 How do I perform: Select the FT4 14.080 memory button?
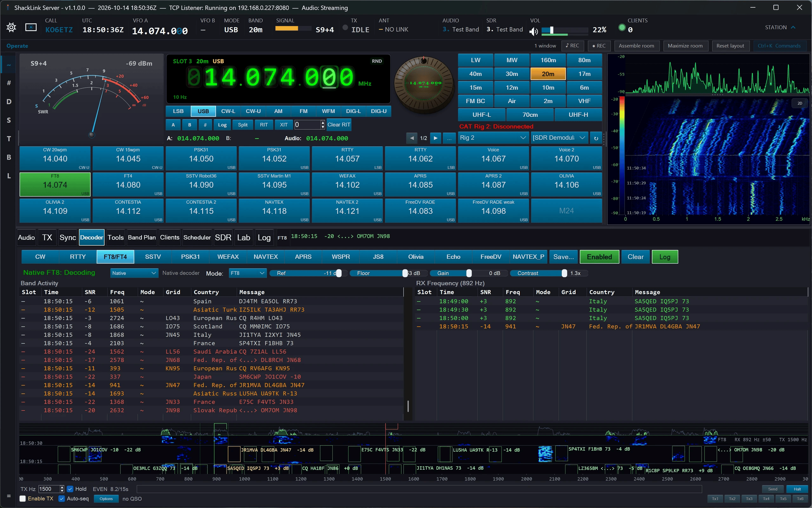[128, 184]
